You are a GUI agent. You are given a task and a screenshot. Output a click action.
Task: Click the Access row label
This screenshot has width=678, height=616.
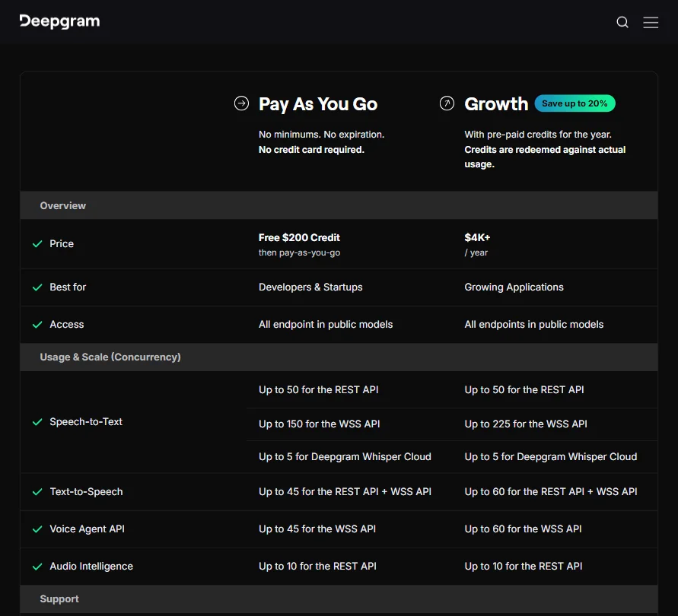click(x=67, y=324)
